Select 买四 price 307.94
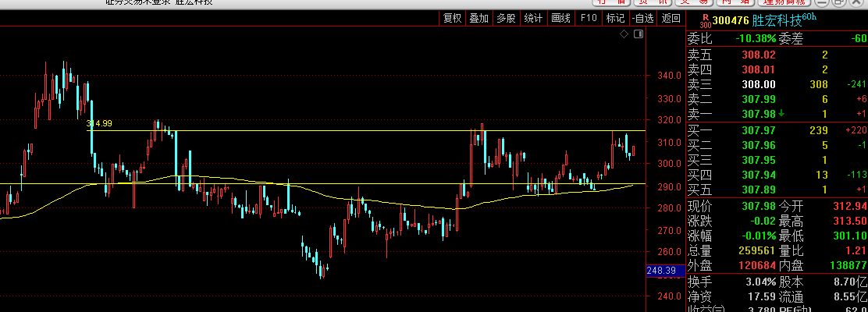868x312 pixels. click(x=759, y=175)
